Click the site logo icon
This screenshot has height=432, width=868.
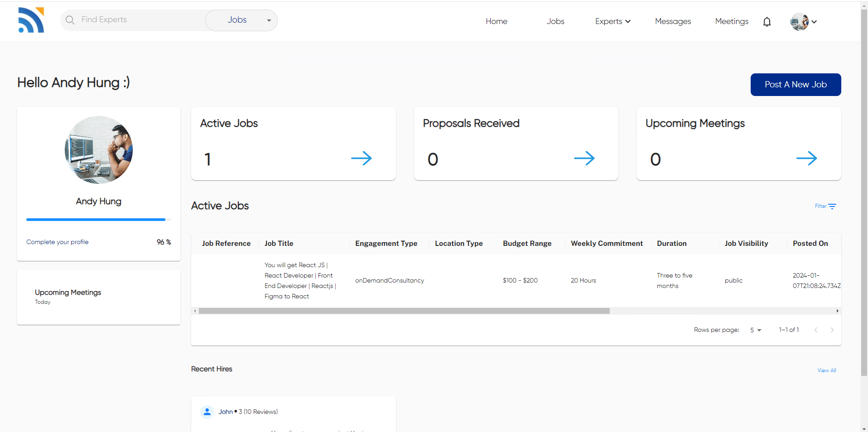[31, 20]
